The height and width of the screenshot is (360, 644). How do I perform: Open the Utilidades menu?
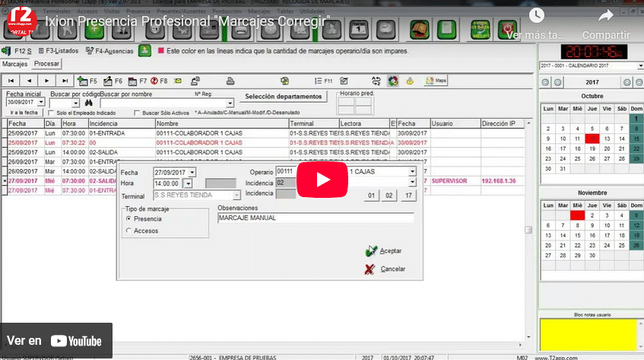pos(312,11)
